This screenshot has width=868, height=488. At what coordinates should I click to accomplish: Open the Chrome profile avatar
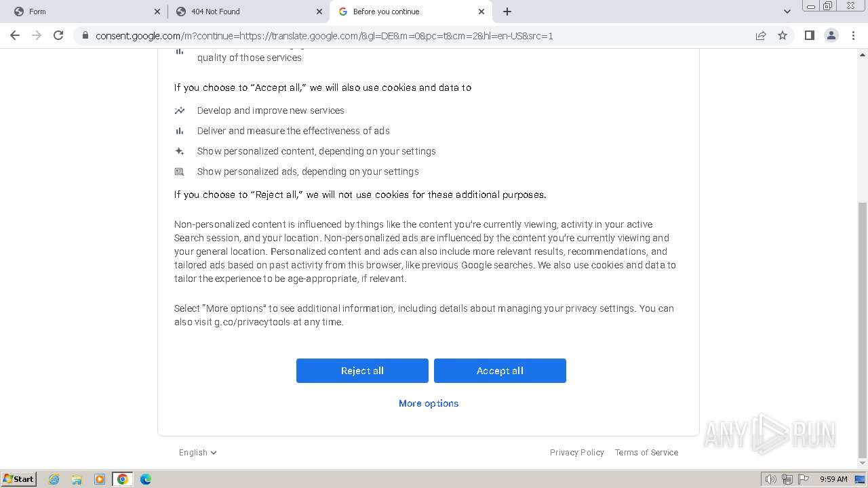[x=831, y=35]
